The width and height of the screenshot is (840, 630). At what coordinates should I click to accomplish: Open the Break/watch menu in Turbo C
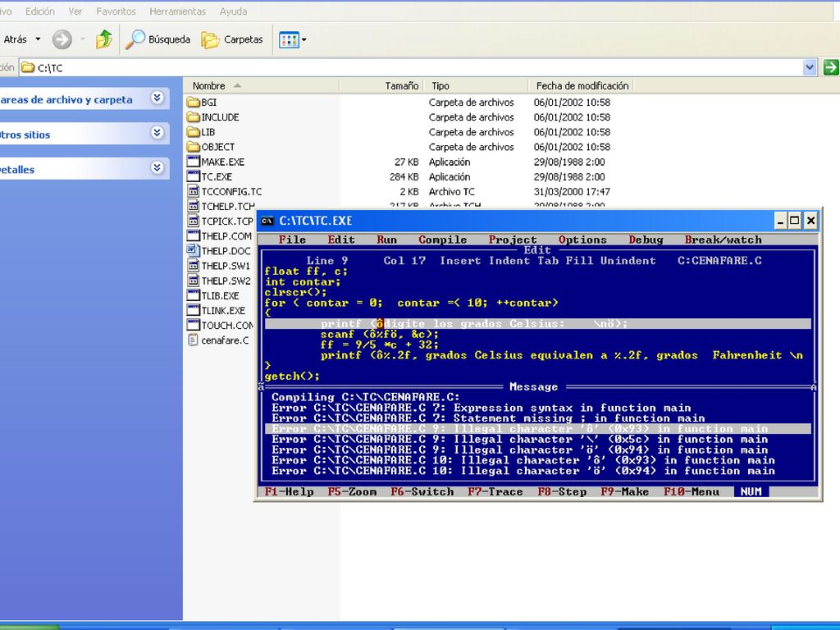(x=724, y=240)
